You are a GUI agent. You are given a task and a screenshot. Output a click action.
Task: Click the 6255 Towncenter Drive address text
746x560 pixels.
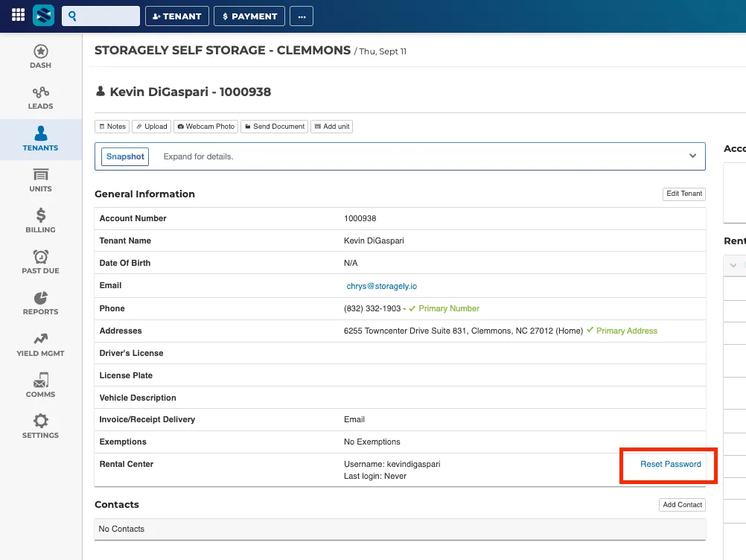coord(463,331)
